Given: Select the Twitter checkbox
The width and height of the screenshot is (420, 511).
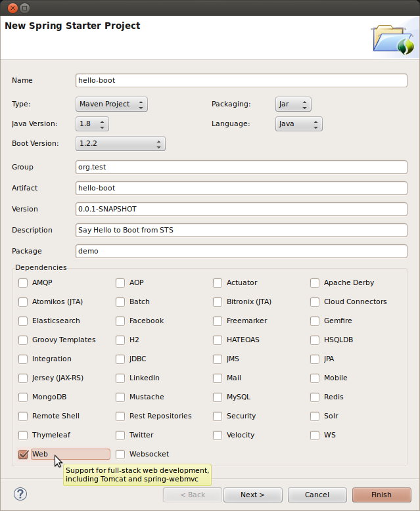Looking at the screenshot, I should 120,435.
